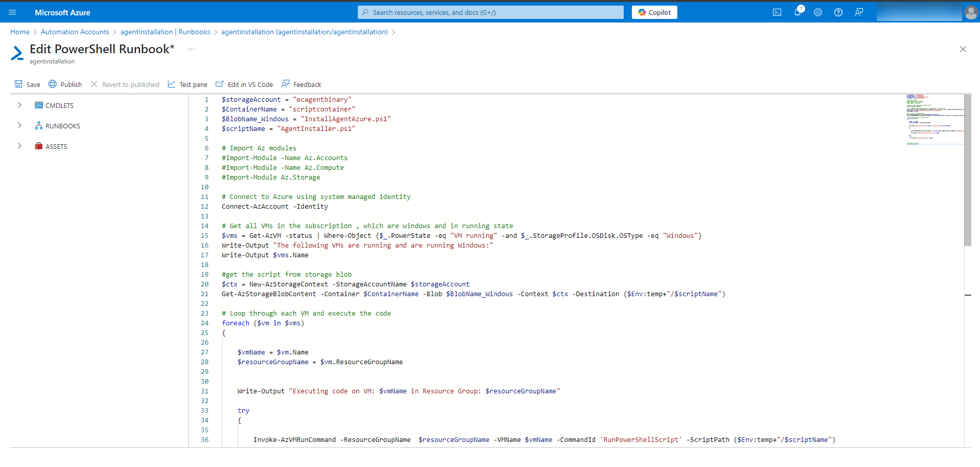Save the runbook
The height and width of the screenshot is (467, 980).
28,84
